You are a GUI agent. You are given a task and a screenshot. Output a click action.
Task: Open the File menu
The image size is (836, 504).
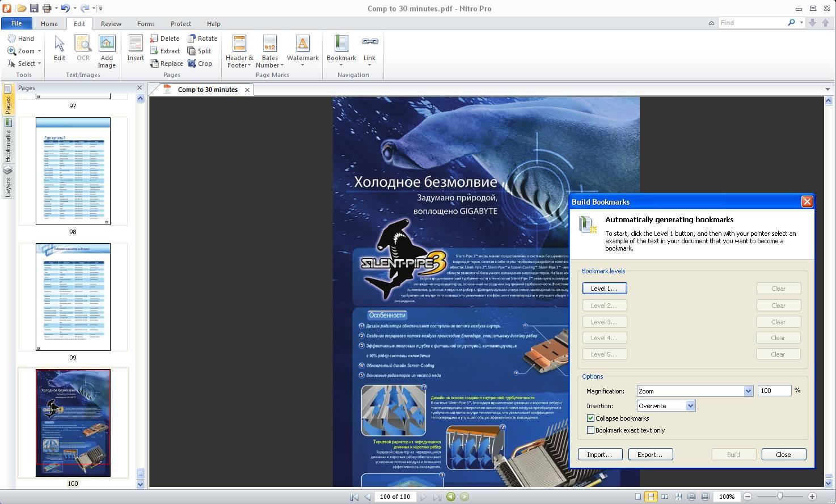pyautogui.click(x=16, y=23)
